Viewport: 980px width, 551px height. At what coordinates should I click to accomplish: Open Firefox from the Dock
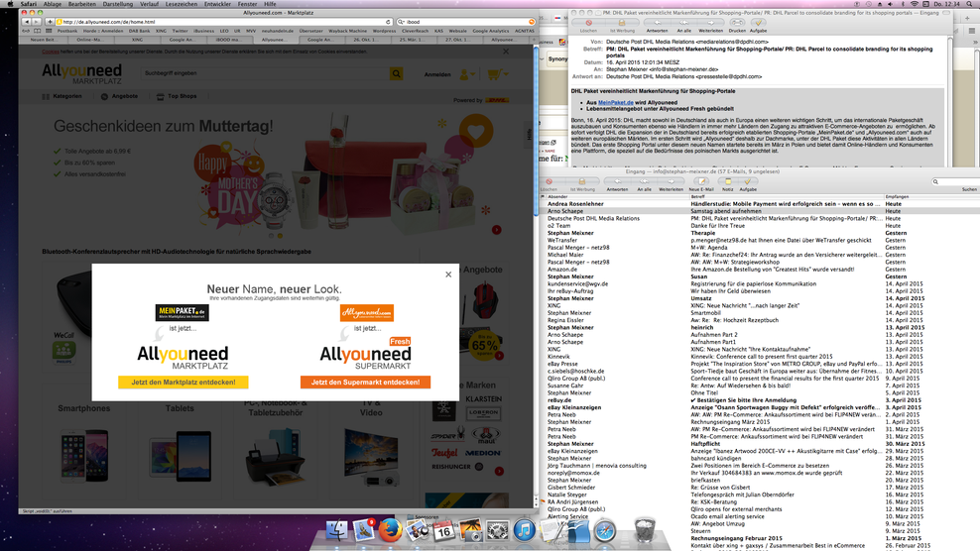pyautogui.click(x=391, y=531)
